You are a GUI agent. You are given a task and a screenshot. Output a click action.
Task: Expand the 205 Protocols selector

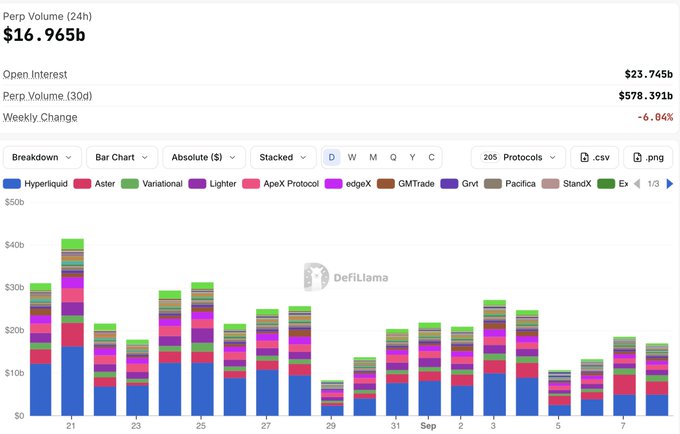click(x=518, y=157)
